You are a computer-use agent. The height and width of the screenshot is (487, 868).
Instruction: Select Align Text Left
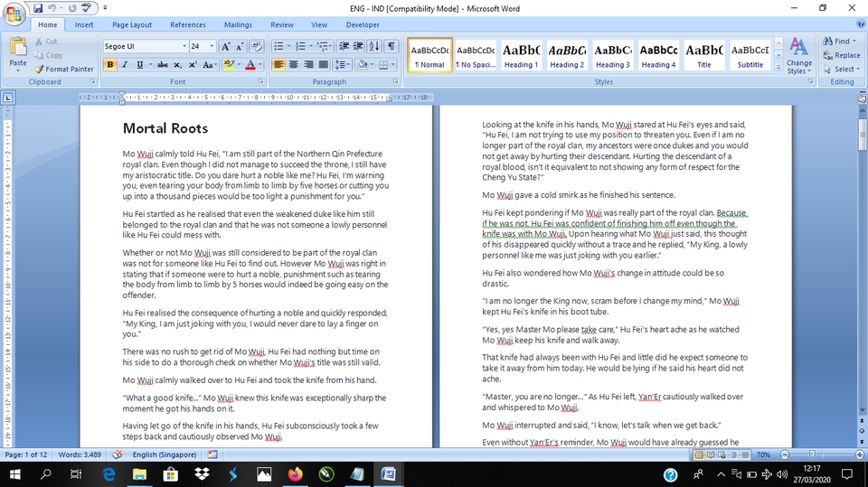click(278, 65)
